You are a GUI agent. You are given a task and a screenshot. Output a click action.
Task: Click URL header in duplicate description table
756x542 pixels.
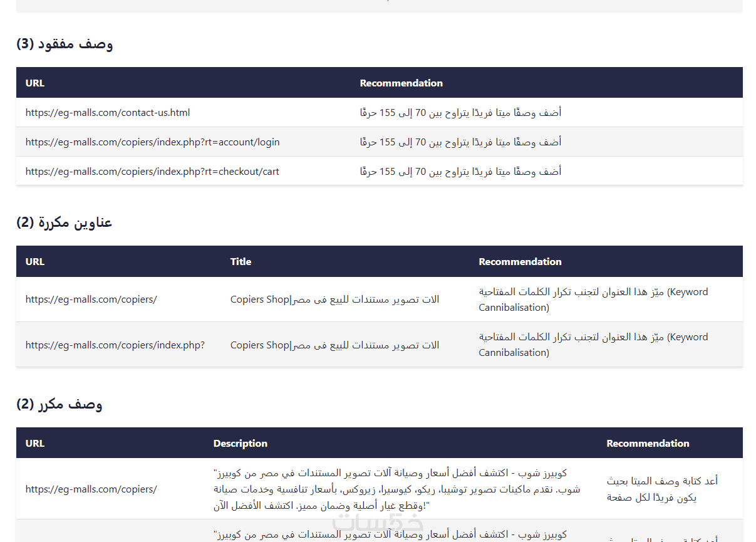tap(35, 443)
